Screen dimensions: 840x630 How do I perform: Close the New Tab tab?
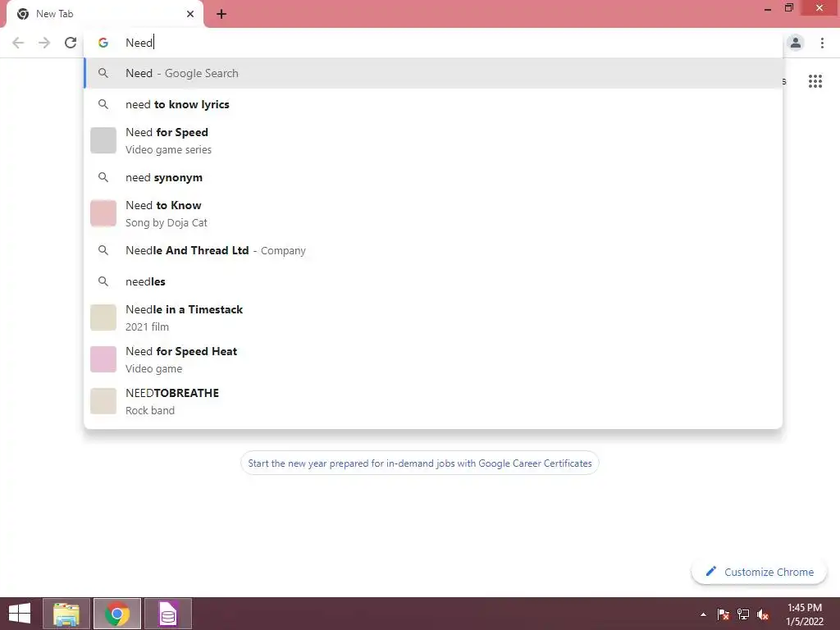[x=190, y=14]
